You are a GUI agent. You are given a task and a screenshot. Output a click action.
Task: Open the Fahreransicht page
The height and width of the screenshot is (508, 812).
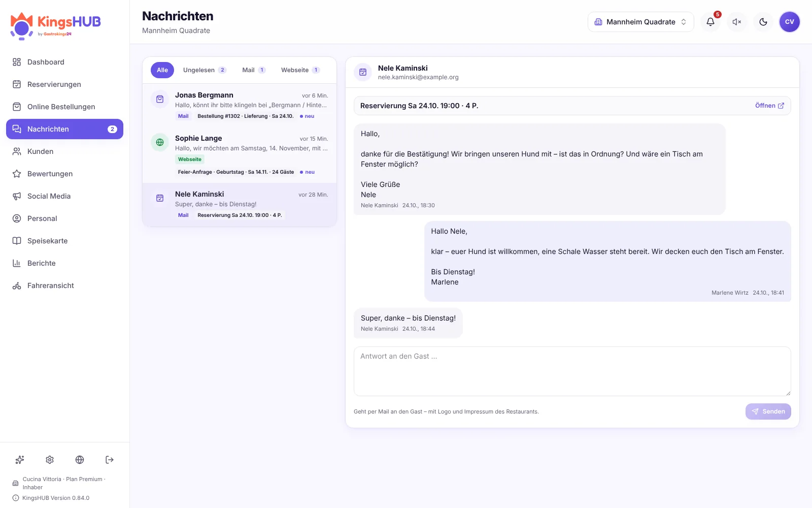[64, 285]
